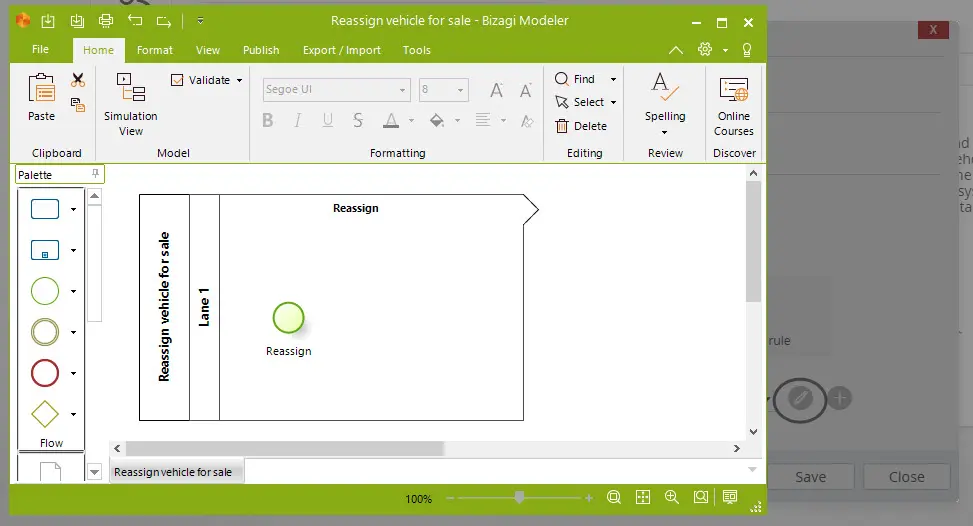Pin the Palette panel
Image resolution: width=973 pixels, height=526 pixels.
click(x=95, y=174)
